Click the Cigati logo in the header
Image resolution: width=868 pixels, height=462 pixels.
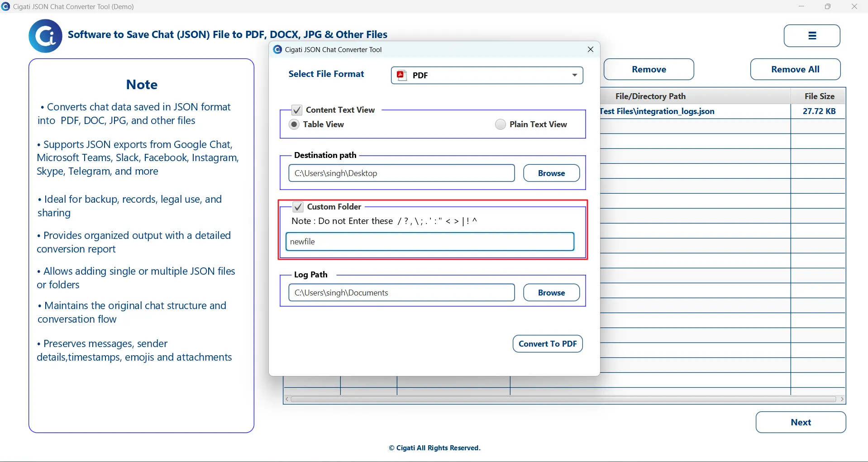click(45, 36)
